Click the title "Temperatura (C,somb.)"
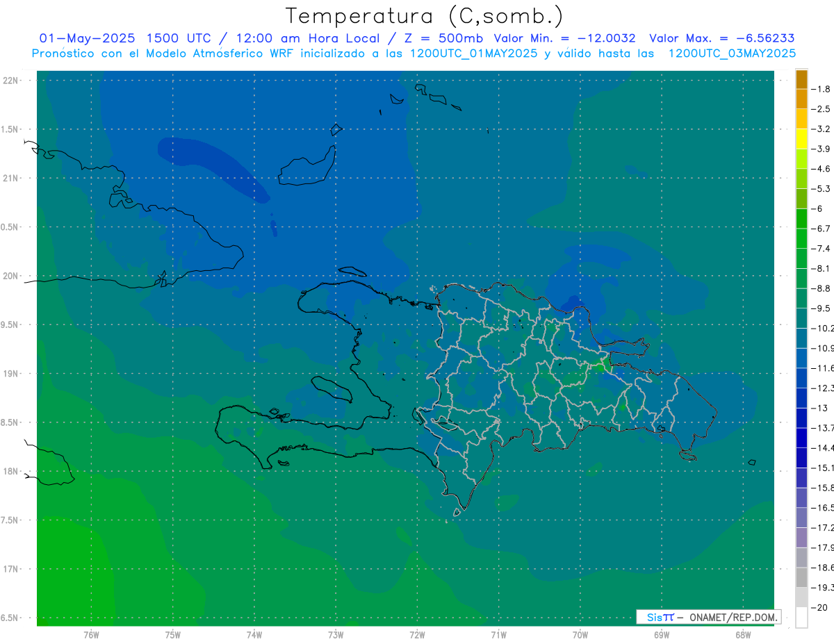 [424, 16]
